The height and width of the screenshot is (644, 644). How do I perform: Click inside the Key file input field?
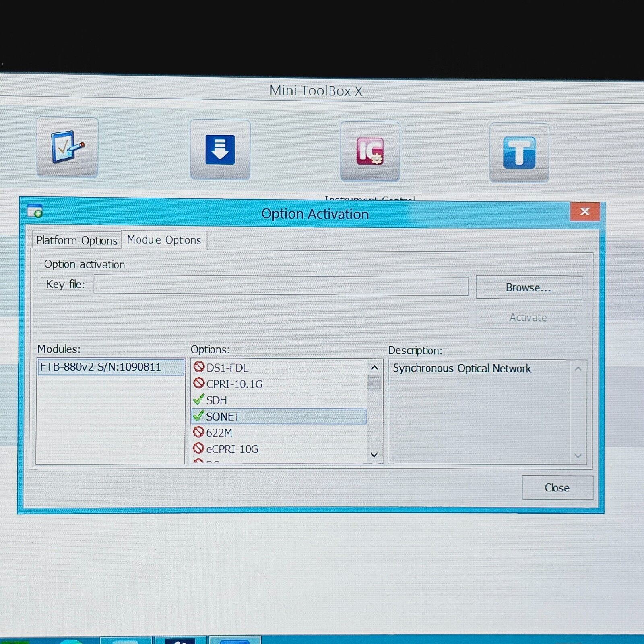pyautogui.click(x=281, y=285)
